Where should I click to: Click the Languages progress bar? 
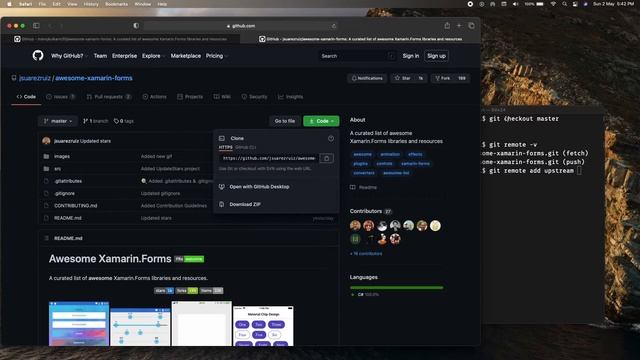coord(396,288)
